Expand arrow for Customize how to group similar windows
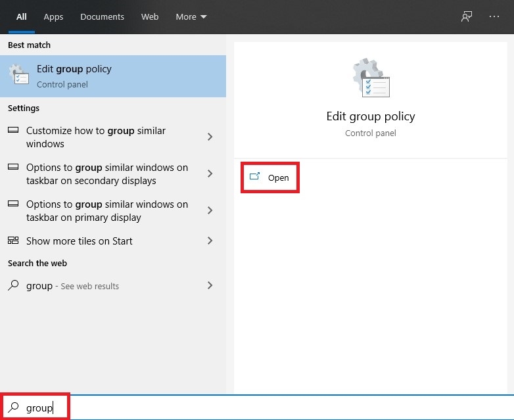This screenshot has width=514, height=420. tap(210, 137)
